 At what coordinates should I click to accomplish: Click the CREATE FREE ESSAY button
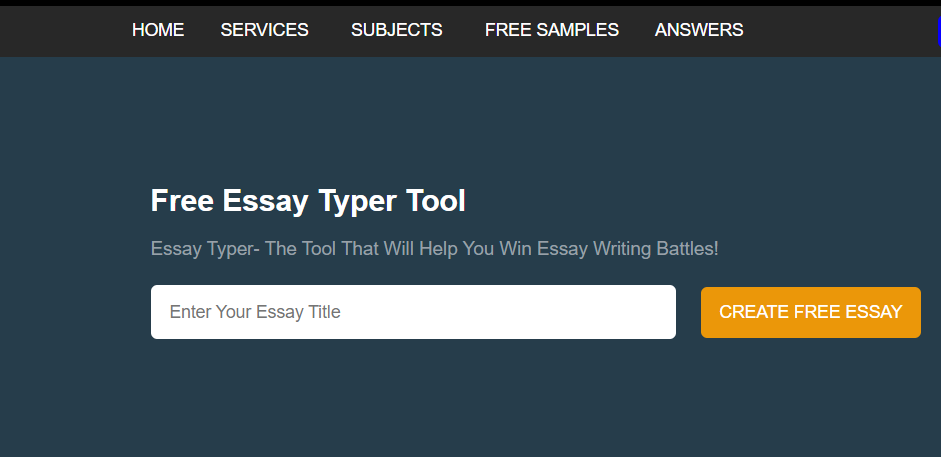coord(811,312)
